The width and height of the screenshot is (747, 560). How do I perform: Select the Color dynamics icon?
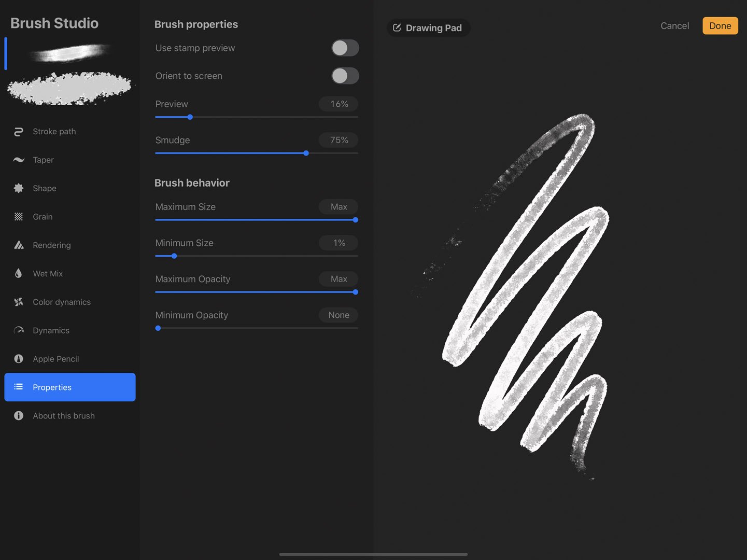(x=19, y=302)
